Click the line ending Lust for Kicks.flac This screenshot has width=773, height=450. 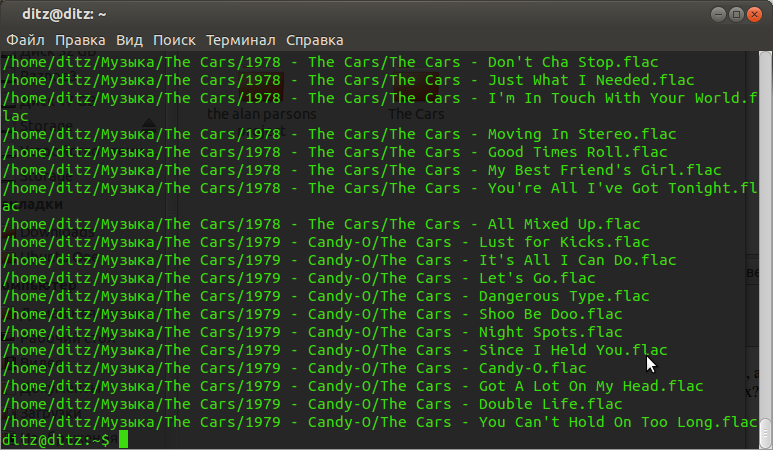pyautogui.click(x=326, y=242)
